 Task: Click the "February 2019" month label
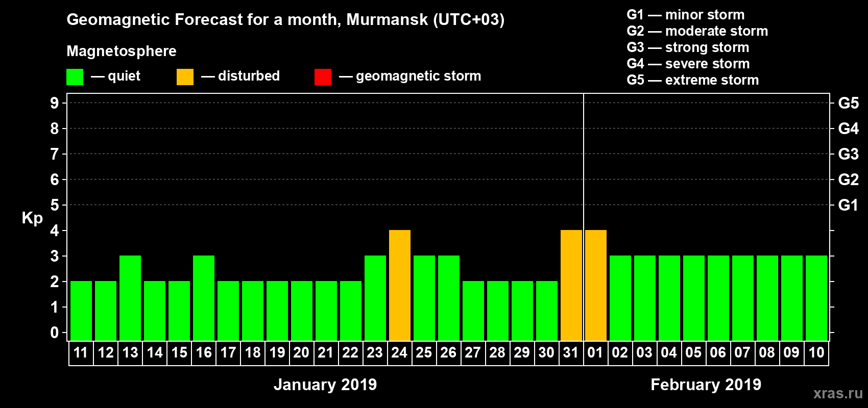click(706, 385)
